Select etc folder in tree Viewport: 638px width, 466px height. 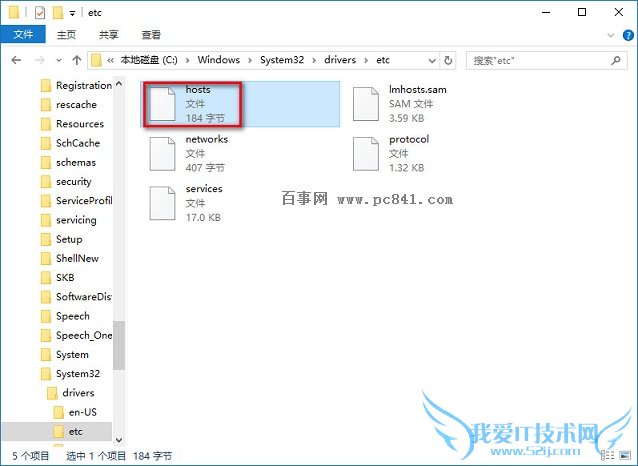[x=57, y=431]
